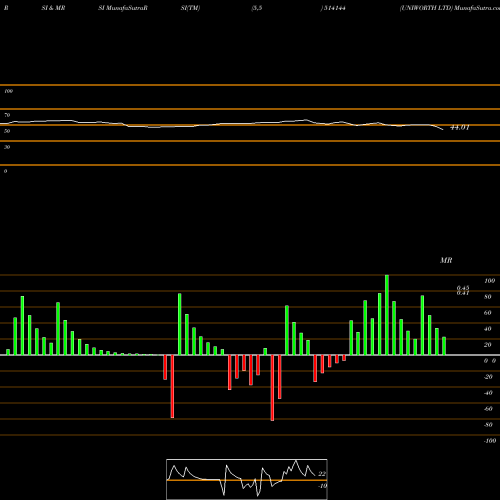This screenshot has width=500, height=500.
Task: Click the MR axis label -60
Action: click(488, 409)
